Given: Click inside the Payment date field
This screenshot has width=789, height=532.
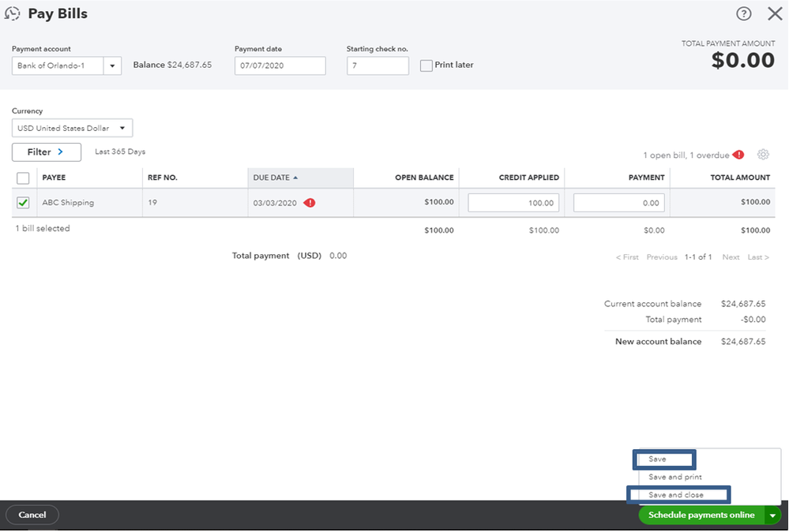Looking at the screenshot, I should [x=278, y=66].
